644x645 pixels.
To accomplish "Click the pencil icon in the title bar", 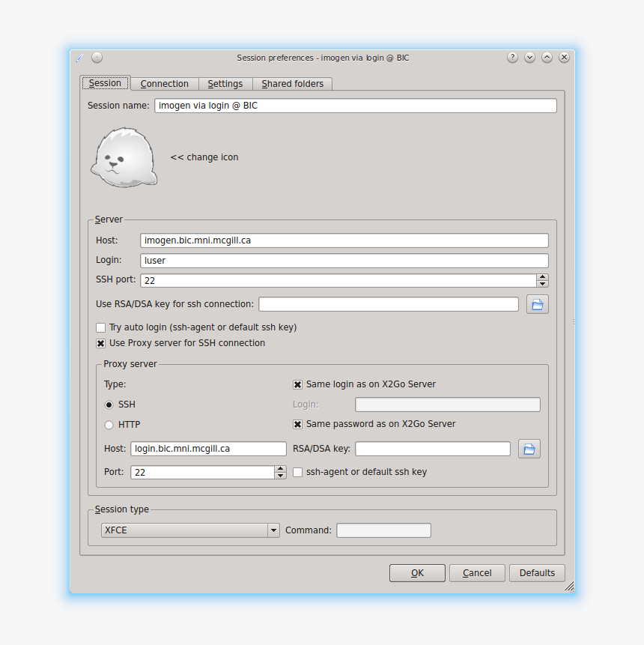I will (x=79, y=56).
